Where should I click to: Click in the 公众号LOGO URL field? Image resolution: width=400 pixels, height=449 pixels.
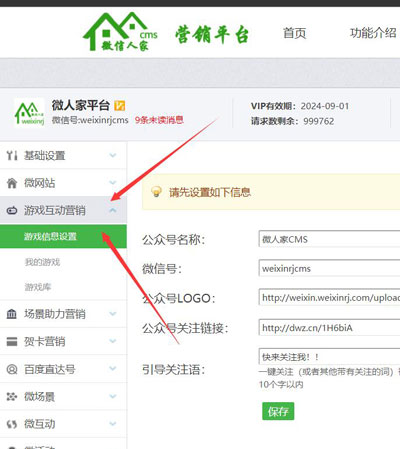tap(329, 297)
